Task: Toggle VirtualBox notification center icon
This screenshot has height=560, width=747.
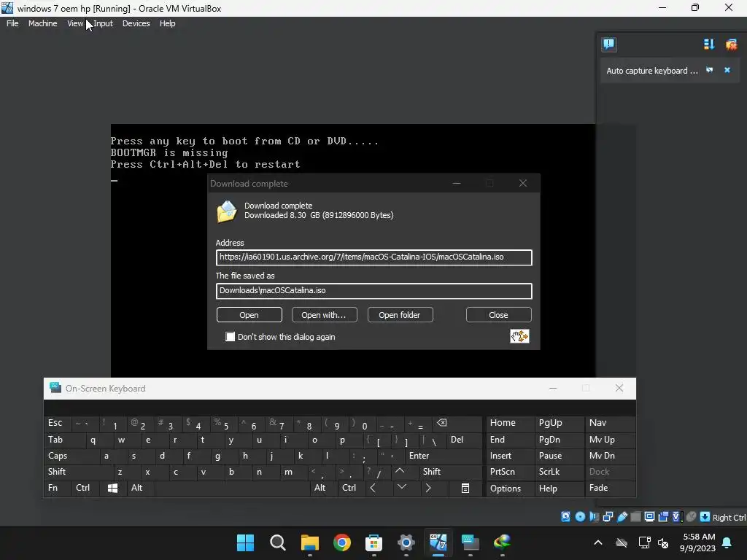Action: [x=608, y=44]
